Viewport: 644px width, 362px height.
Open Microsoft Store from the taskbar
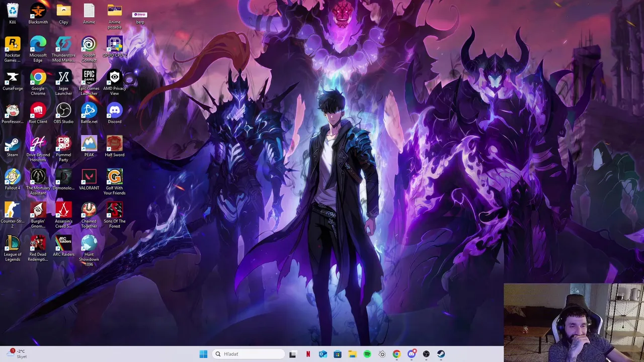pos(338,354)
